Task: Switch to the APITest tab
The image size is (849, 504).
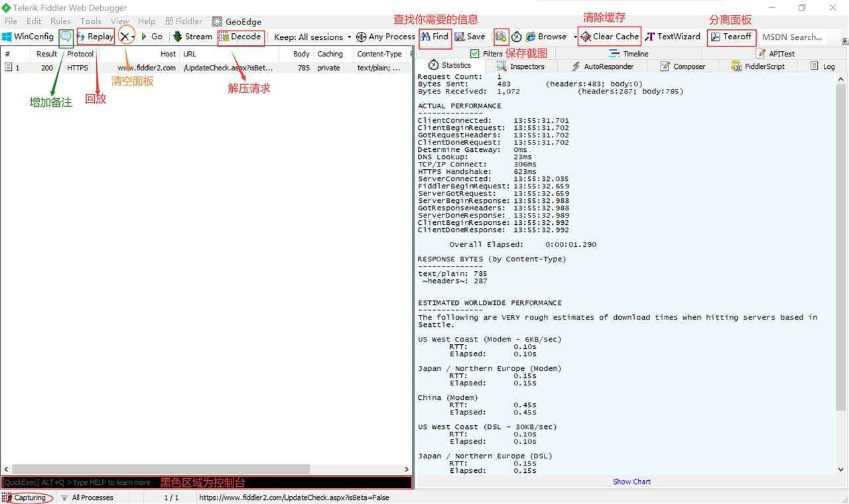Action: pyautogui.click(x=775, y=54)
